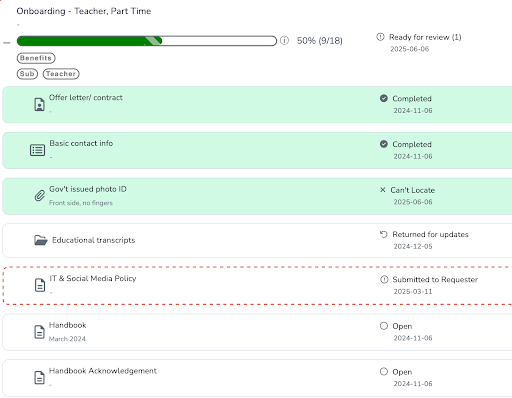This screenshot has height=398, width=512.
Task: Select the Benefits tag
Action: (x=36, y=58)
